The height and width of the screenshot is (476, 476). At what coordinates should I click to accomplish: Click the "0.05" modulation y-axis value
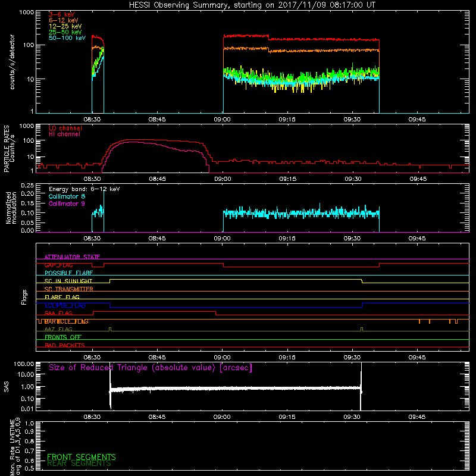click(27, 223)
